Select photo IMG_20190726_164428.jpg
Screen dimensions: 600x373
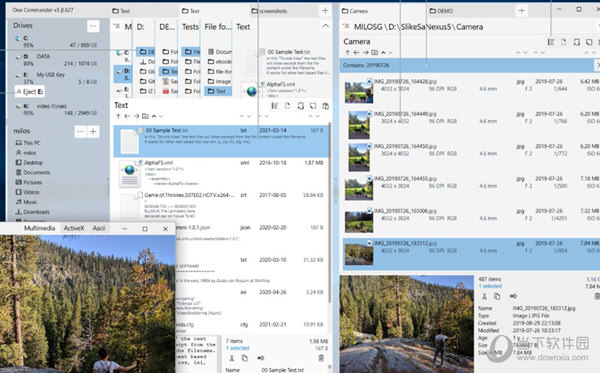(x=471, y=92)
